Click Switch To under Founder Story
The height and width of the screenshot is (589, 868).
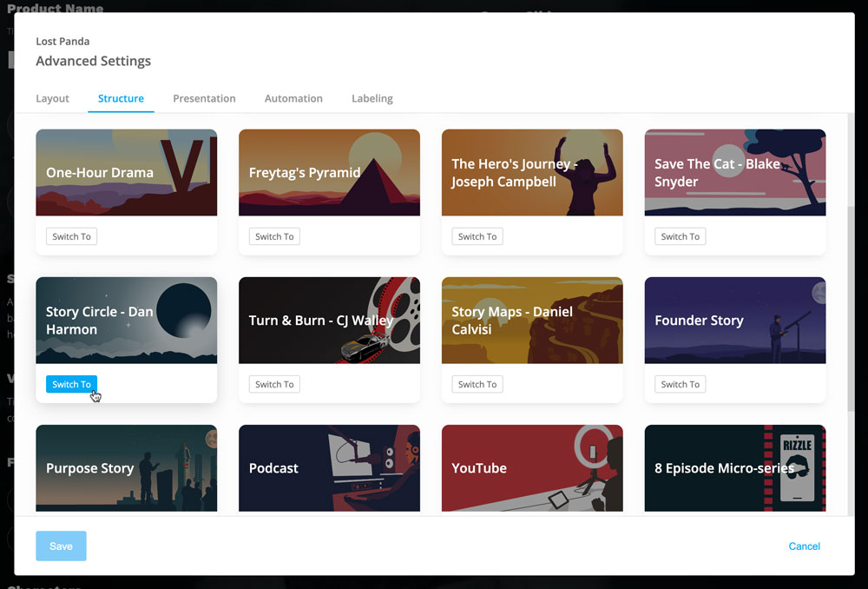click(x=680, y=384)
